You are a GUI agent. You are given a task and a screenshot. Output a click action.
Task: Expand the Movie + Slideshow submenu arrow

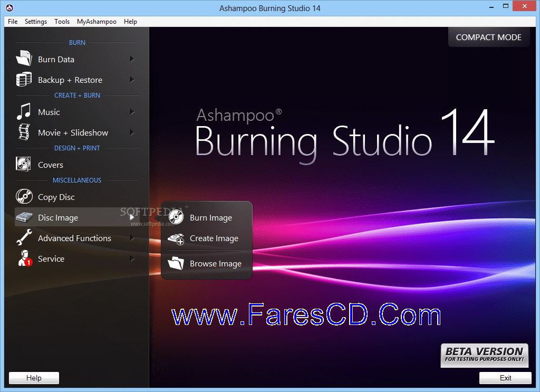(x=132, y=132)
